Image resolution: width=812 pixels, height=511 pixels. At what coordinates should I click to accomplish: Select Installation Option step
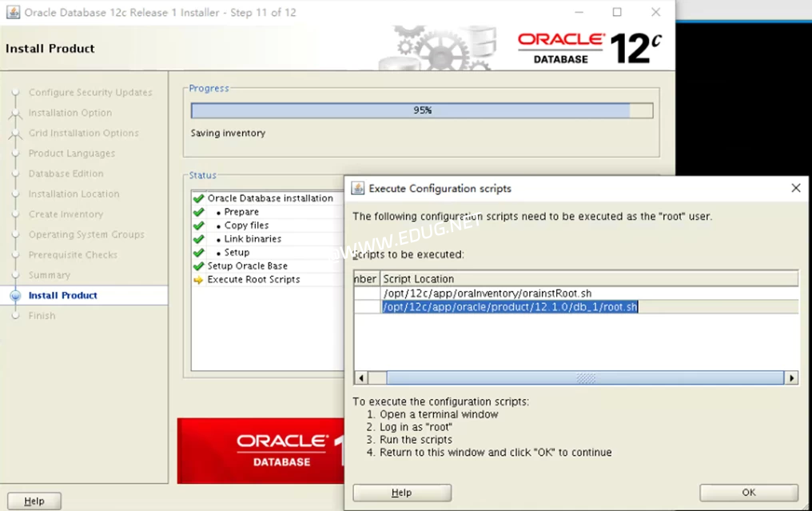coord(70,113)
